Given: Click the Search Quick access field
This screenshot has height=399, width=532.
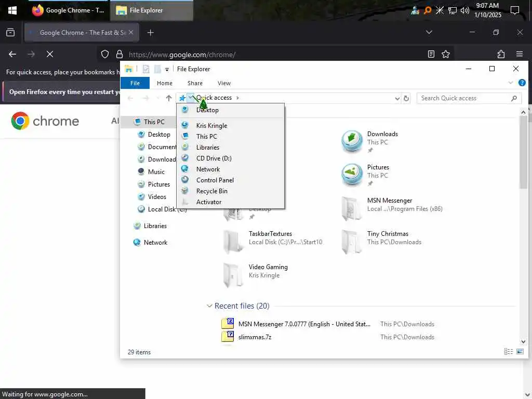Looking at the screenshot, I should [469, 98].
